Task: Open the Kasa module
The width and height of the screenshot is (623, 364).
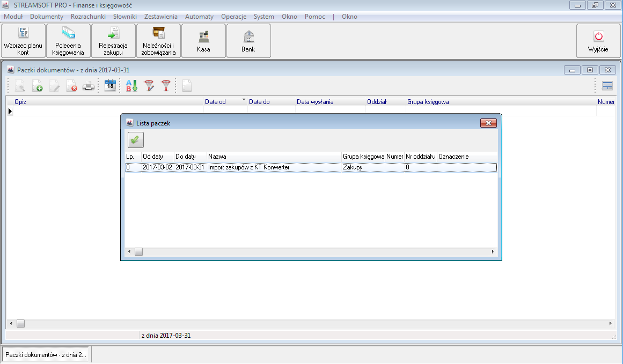Action: [203, 41]
